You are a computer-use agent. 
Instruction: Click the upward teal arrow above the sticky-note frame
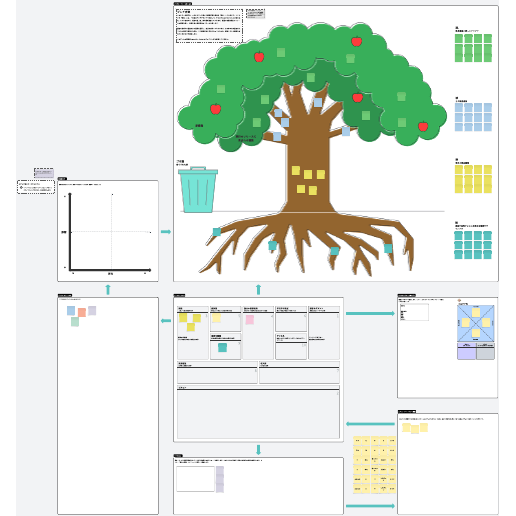[x=108, y=289]
